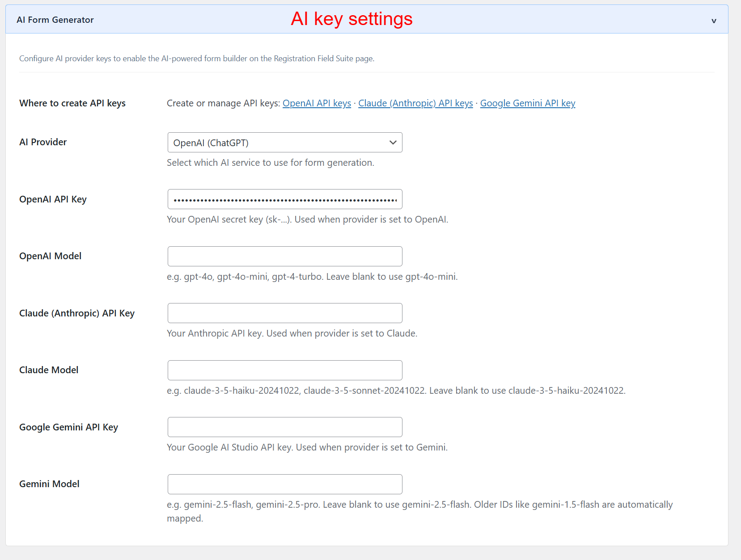This screenshot has height=560, width=741.
Task: Select OpenAI (ChatGPT) in provider selector
Action: 284,142
